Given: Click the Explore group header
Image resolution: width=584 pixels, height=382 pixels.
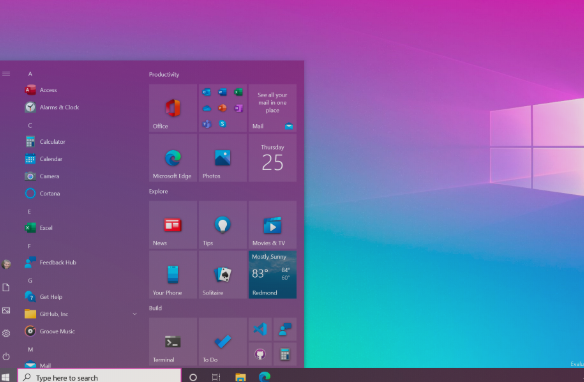Looking at the screenshot, I should [158, 191].
